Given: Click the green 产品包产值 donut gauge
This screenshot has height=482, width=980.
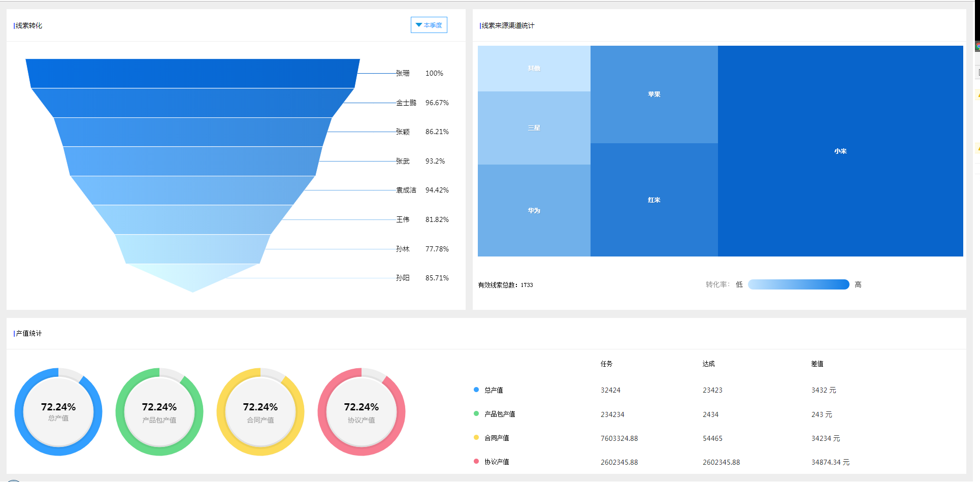Looking at the screenshot, I should 159,412.
